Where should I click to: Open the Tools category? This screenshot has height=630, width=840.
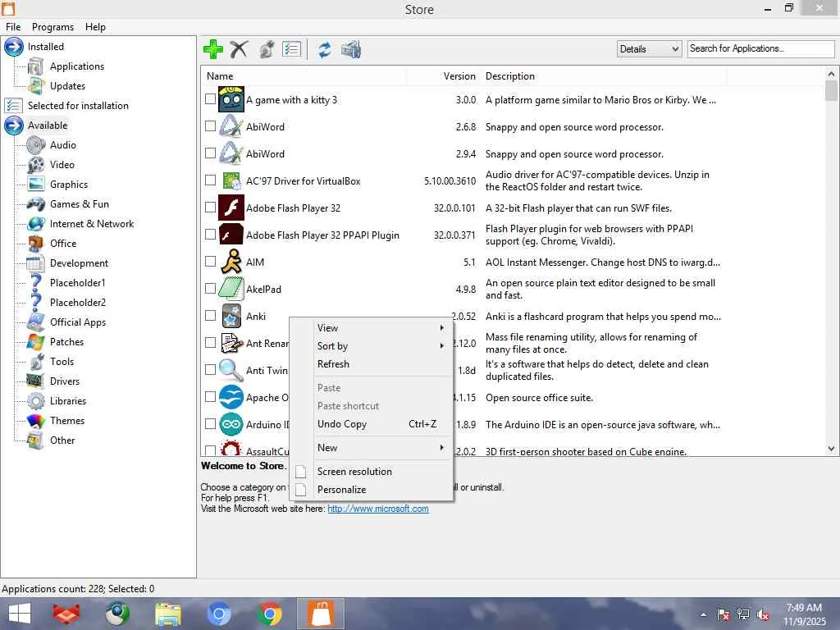pos(62,362)
